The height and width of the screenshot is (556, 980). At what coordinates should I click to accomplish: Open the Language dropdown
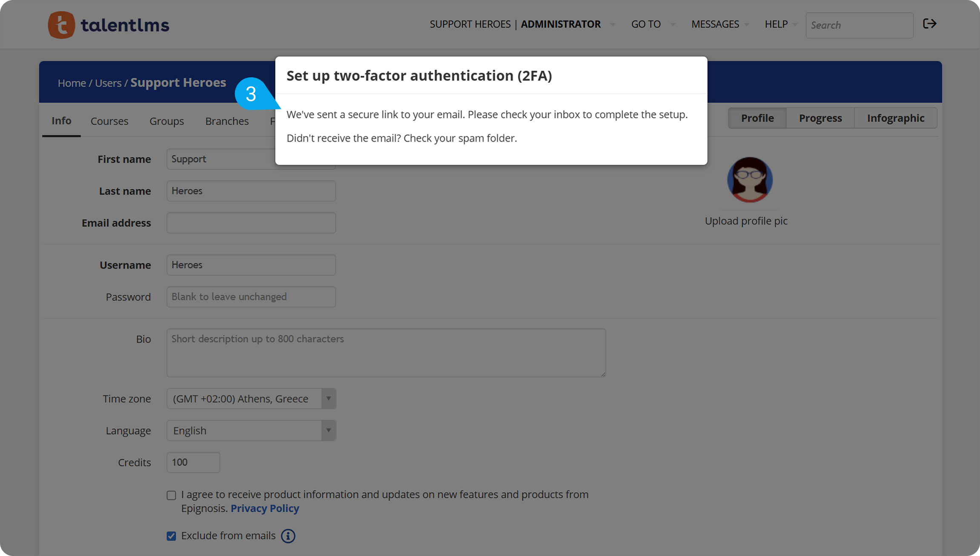point(328,431)
